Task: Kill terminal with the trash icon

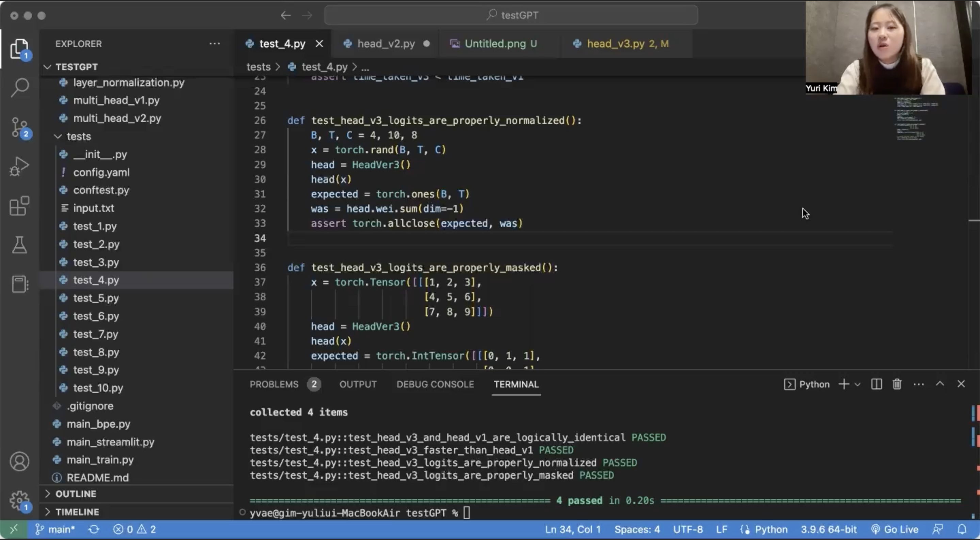Action: click(897, 384)
